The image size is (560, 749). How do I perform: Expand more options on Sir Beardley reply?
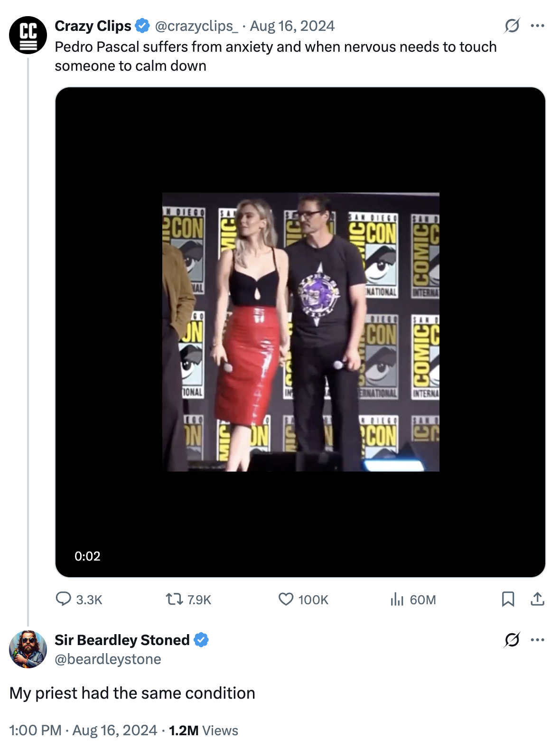pos(538,640)
